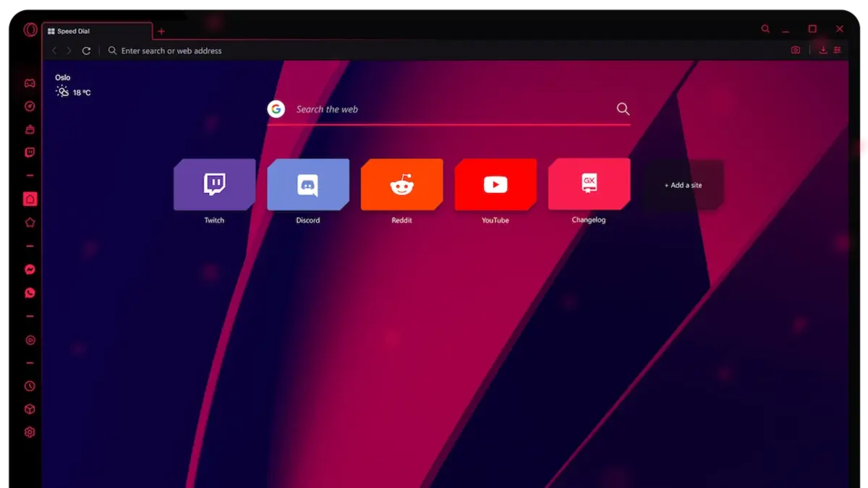The height and width of the screenshot is (488, 868).
Task: Open GX Corner gamepad icon in sidebar
Action: click(x=30, y=83)
